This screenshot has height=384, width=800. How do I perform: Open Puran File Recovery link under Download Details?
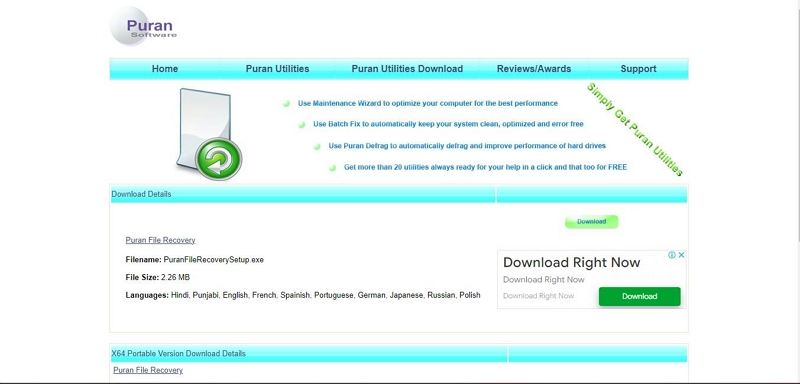point(160,240)
